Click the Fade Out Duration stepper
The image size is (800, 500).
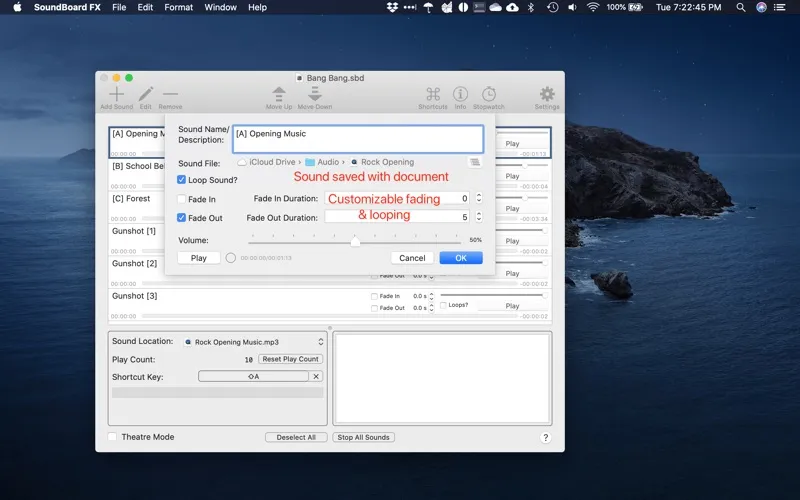pyautogui.click(x=479, y=217)
